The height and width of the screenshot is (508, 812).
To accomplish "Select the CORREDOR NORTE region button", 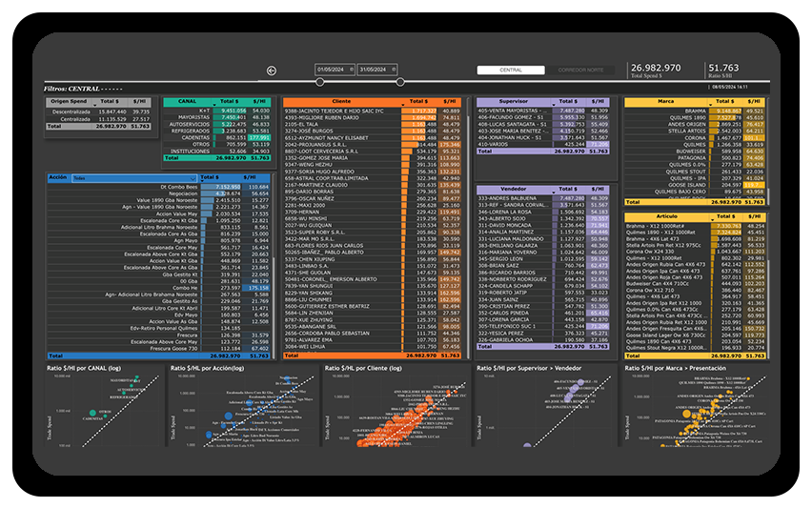I will (x=580, y=70).
